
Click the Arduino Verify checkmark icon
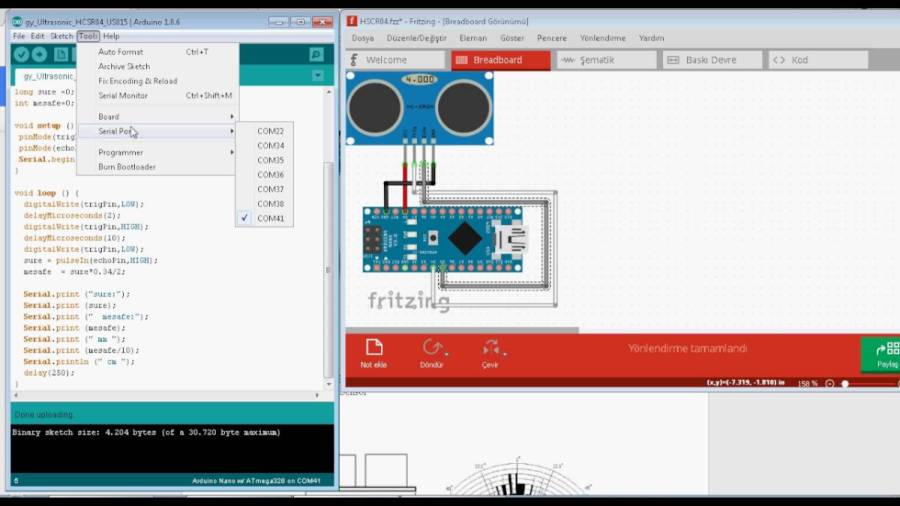(x=22, y=55)
